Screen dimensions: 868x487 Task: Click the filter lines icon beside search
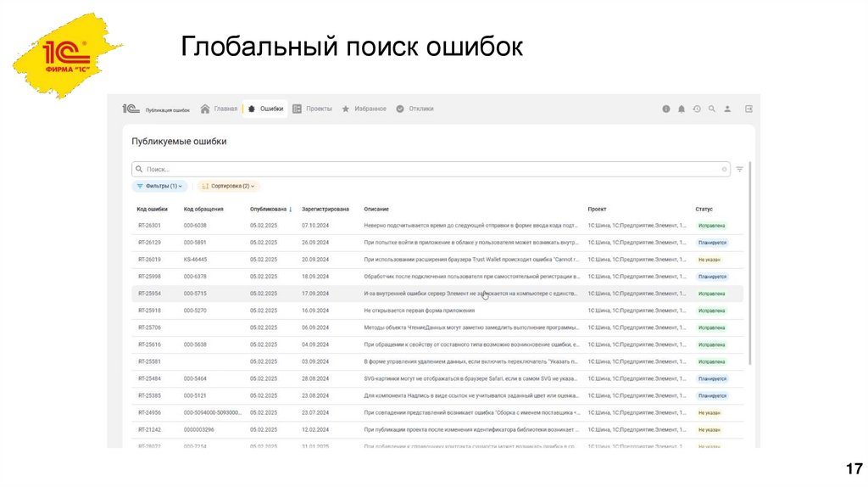point(739,169)
